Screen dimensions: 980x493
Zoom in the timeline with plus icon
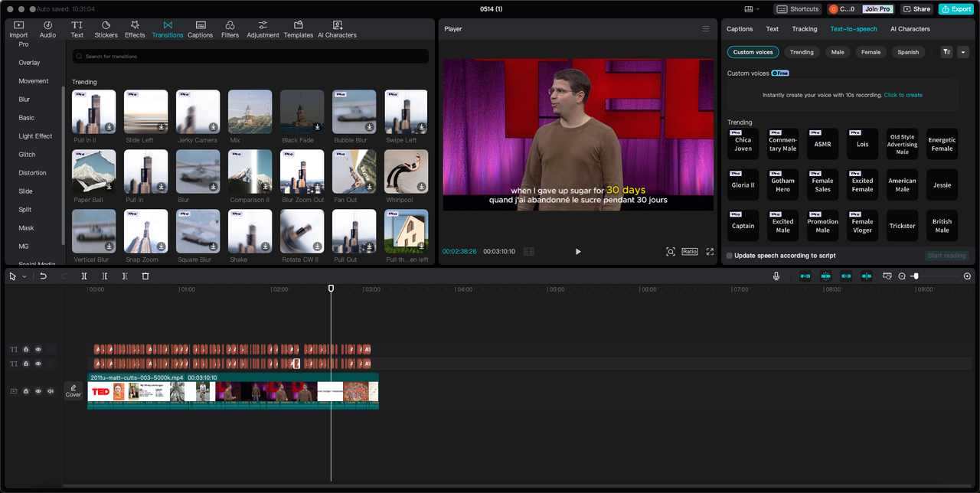tap(967, 276)
